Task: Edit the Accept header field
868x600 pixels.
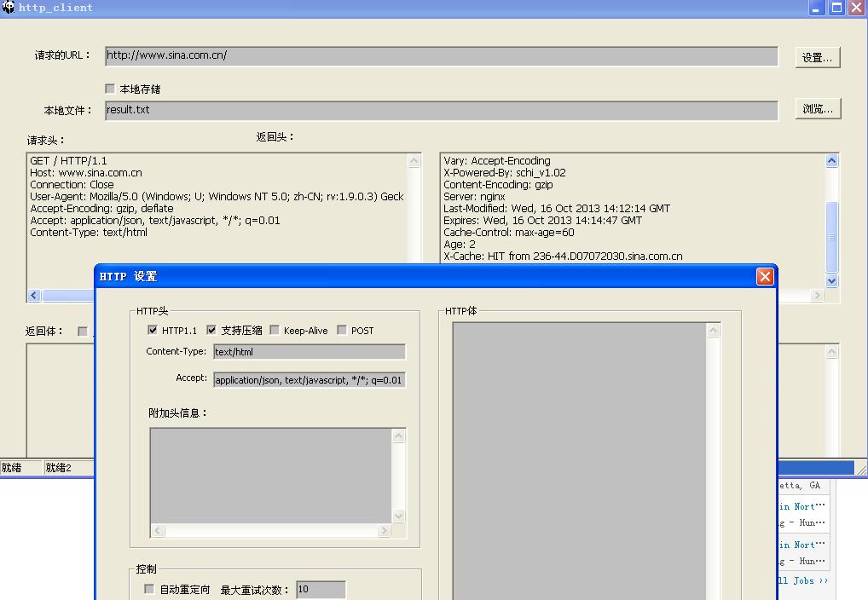Action: (x=310, y=380)
